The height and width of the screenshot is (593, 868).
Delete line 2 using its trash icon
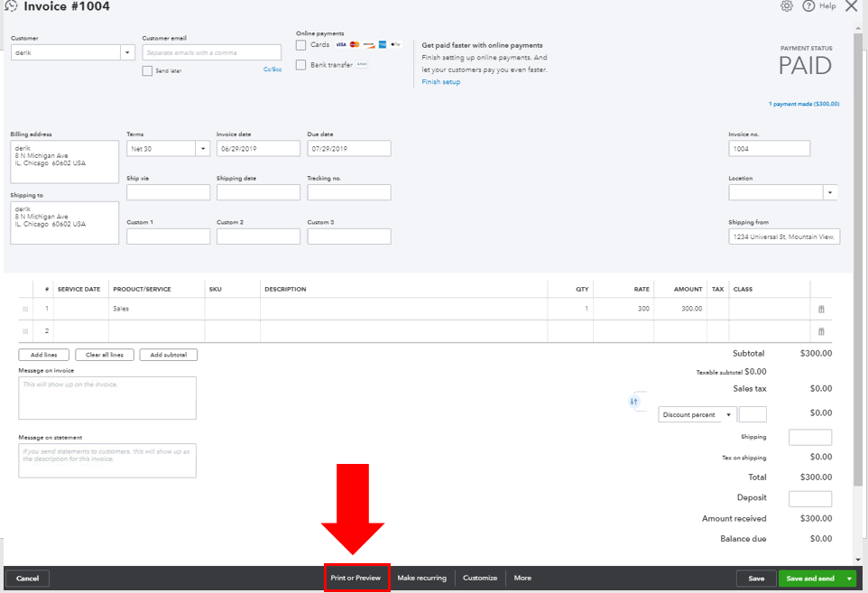point(821,331)
